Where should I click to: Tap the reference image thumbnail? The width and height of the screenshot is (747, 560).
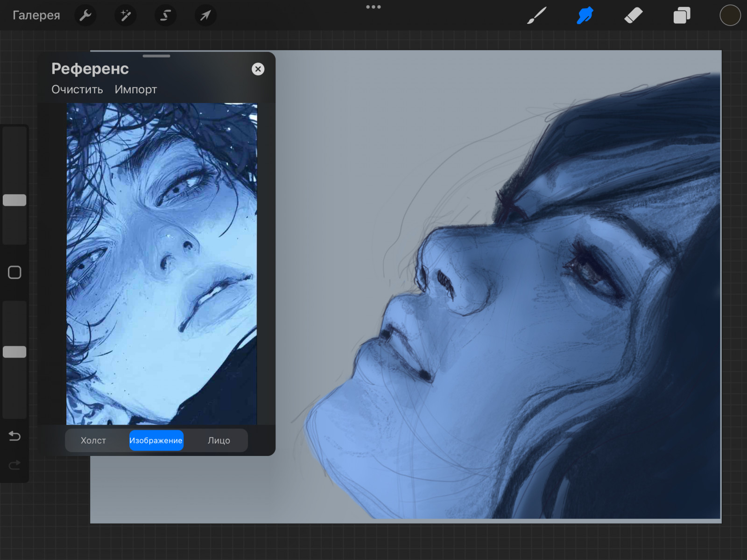tap(162, 264)
